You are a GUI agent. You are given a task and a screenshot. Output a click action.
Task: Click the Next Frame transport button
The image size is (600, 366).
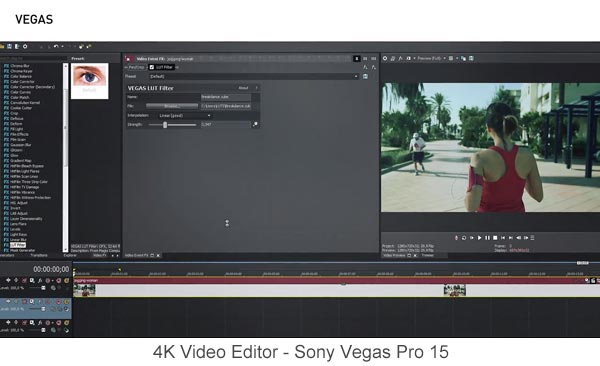pyautogui.click(x=526, y=238)
